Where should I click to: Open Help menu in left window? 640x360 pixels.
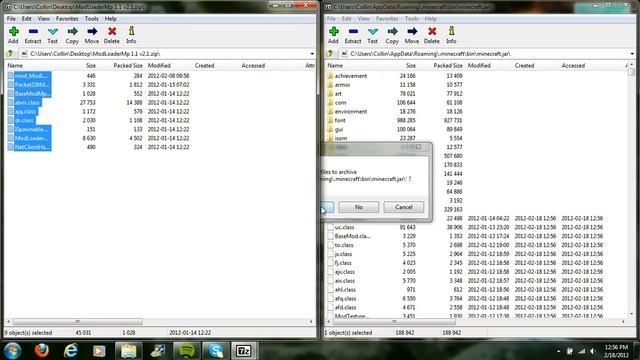[111, 19]
